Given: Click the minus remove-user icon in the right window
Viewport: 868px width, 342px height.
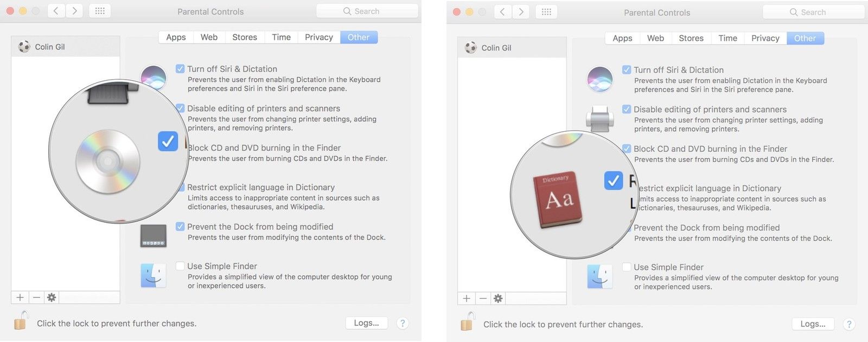Looking at the screenshot, I should point(483,299).
